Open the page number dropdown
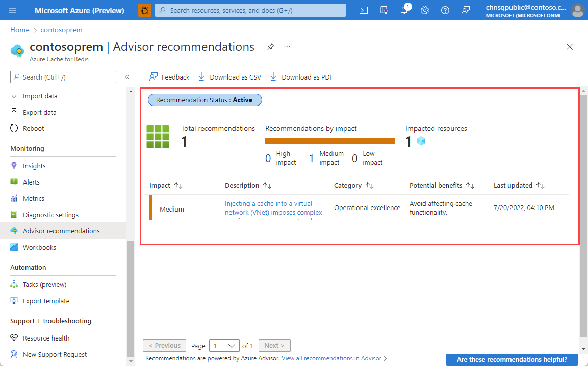This screenshot has height=366, width=588. (x=224, y=345)
